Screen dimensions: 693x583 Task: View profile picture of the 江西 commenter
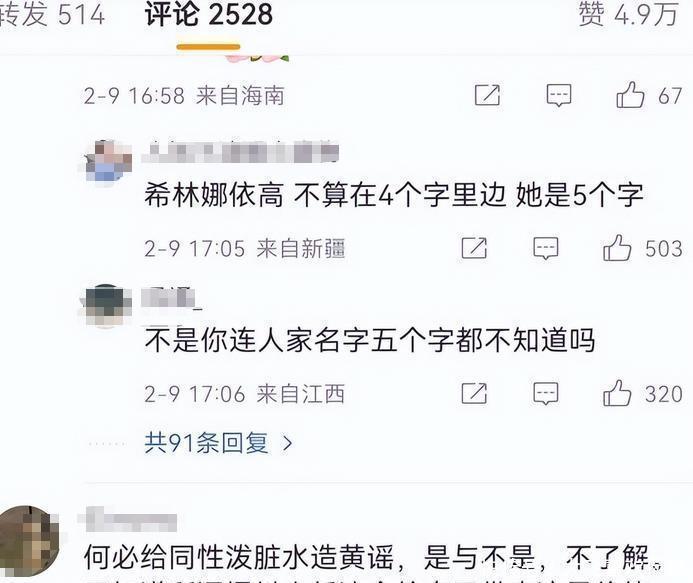(105, 306)
